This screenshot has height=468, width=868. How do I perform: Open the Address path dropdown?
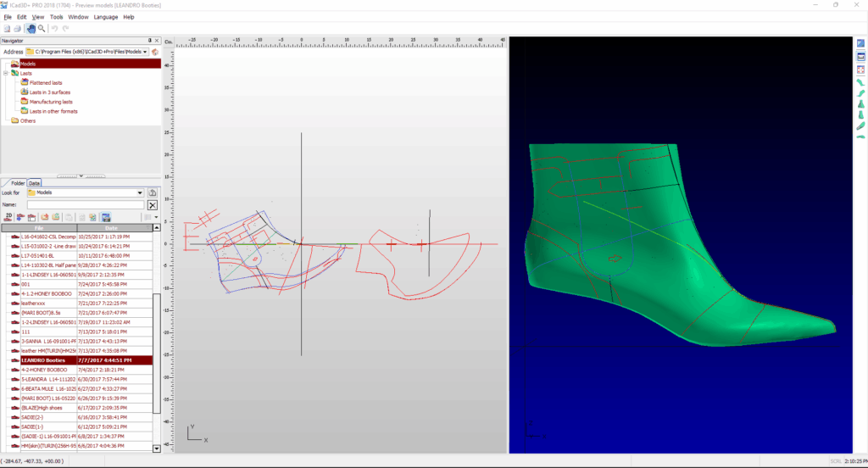[x=146, y=52]
